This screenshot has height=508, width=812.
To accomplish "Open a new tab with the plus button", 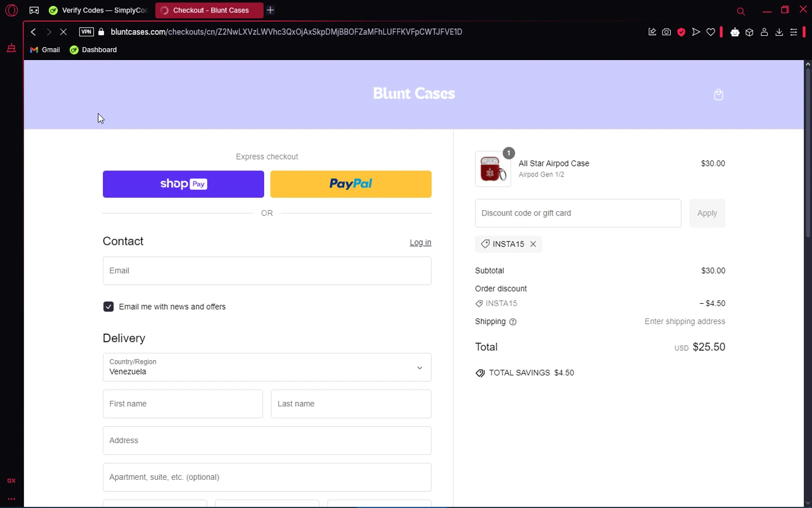I will pyautogui.click(x=271, y=10).
